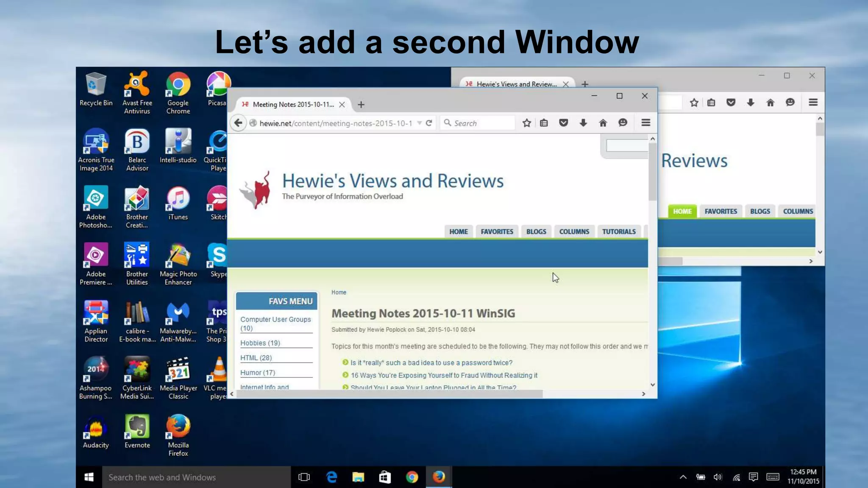Open bookmarks list in back Firefox window
Image resolution: width=868 pixels, height=488 pixels.
tap(711, 103)
